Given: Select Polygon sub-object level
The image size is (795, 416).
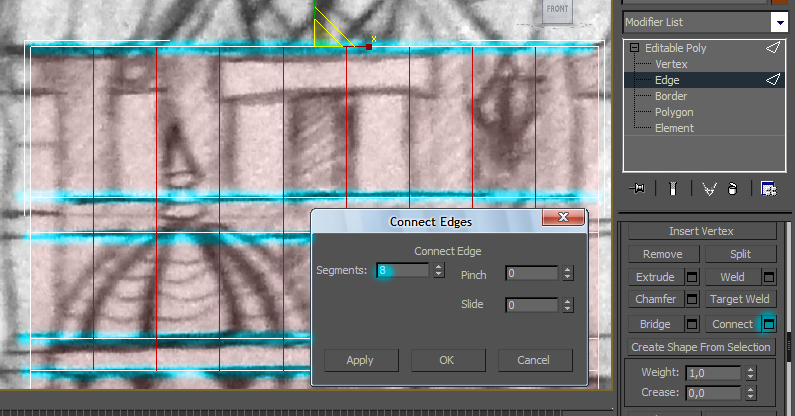Looking at the screenshot, I should pos(675,112).
